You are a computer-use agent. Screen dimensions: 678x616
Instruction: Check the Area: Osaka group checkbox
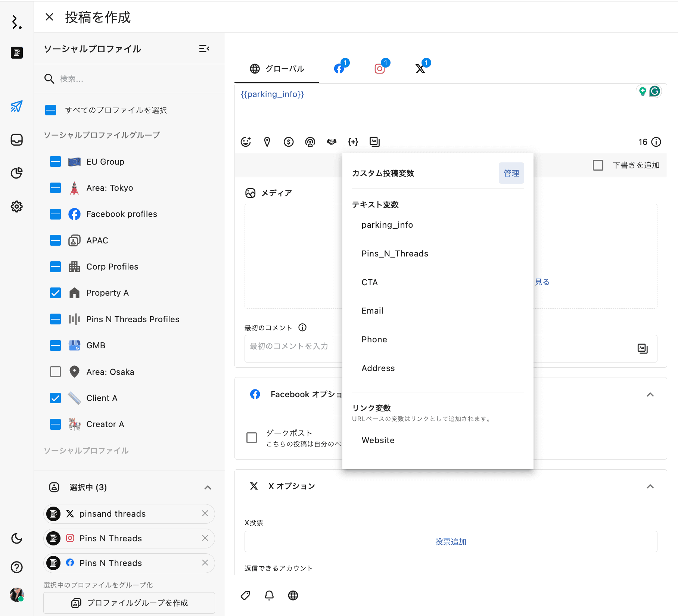(x=56, y=372)
